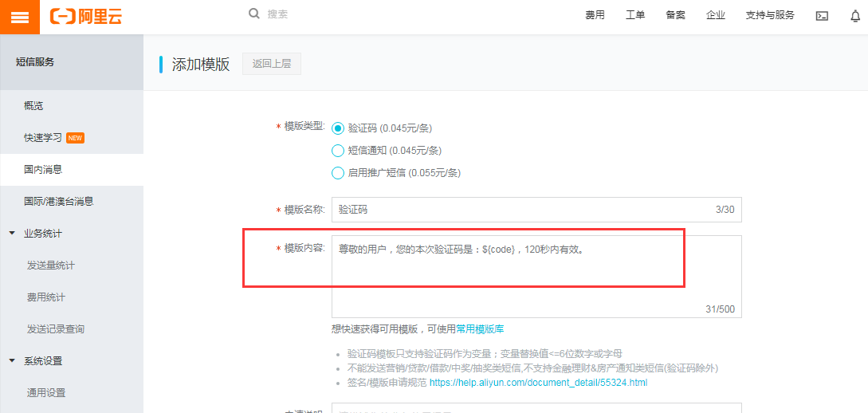Viewport: 868px width, 413px height.
Task: Select the 短信通知 radio option
Action: pyautogui.click(x=338, y=151)
